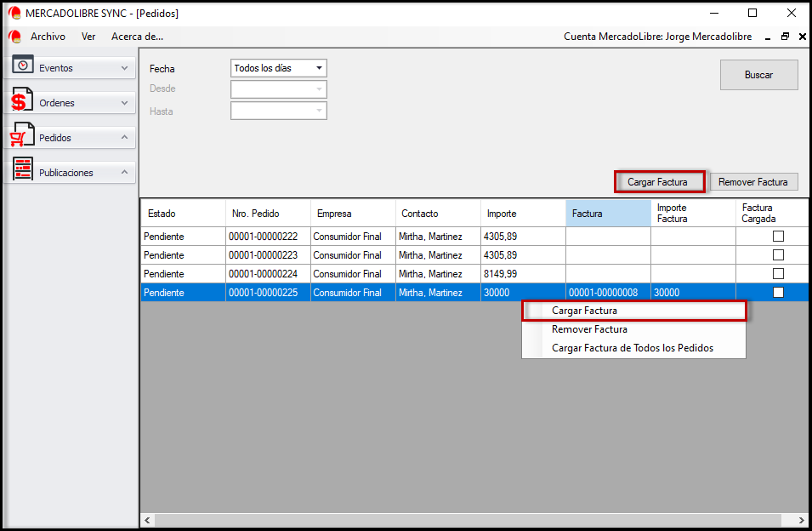Sort by the Estado column header
Viewport: 812px width, 531px height.
[x=184, y=214]
